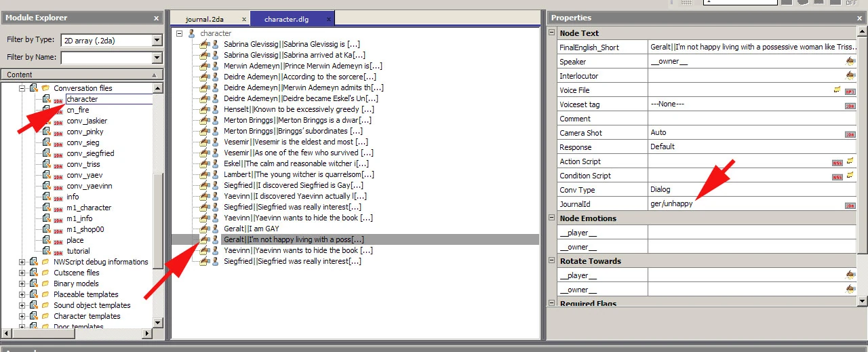Close the journal.2da tab
868x352 pixels.
[244, 19]
